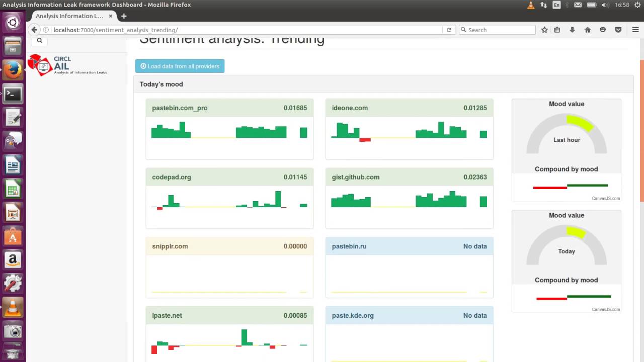Click the Firefox back arrow button
The height and width of the screenshot is (362, 644).
tap(34, 30)
